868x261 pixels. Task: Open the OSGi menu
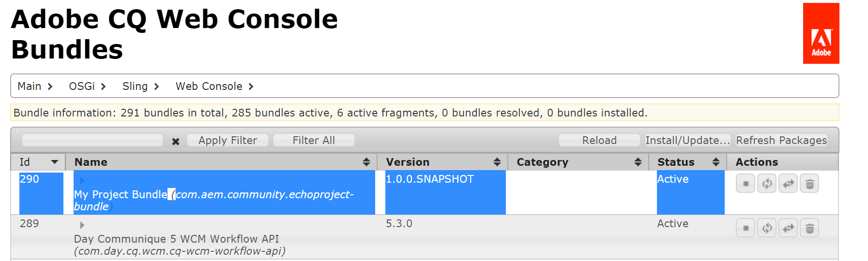[87, 87]
